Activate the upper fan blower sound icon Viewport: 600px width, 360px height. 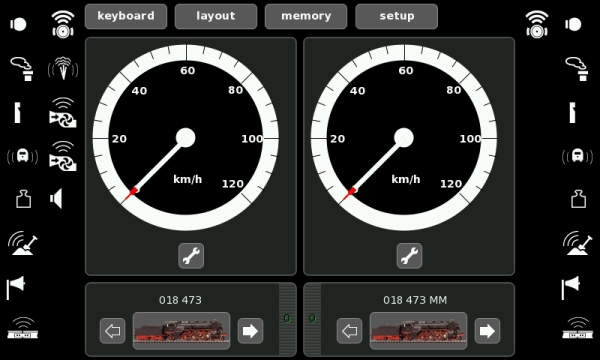[63, 112]
